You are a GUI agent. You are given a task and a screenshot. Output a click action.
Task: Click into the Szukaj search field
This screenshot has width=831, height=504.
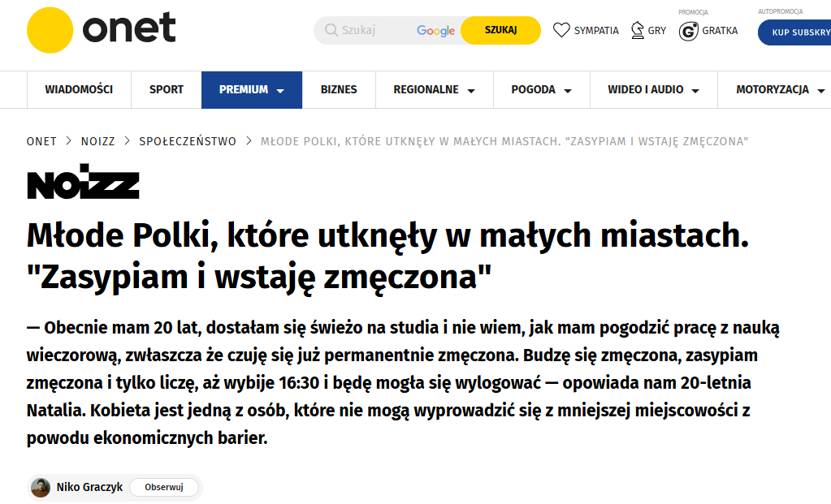pyautogui.click(x=374, y=31)
